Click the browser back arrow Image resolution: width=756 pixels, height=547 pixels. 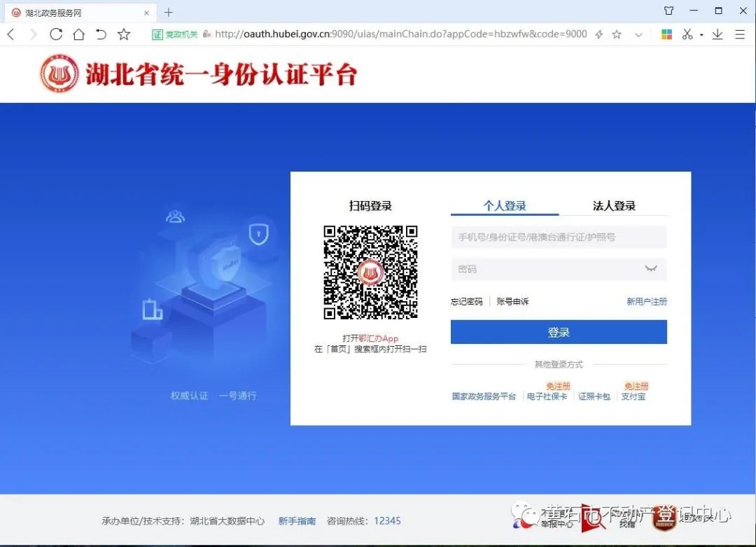point(10,34)
